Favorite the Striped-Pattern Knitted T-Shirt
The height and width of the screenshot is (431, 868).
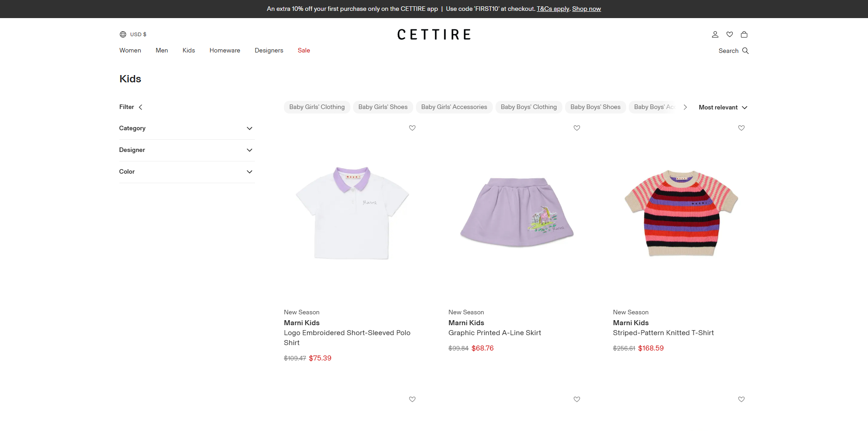[x=741, y=128]
